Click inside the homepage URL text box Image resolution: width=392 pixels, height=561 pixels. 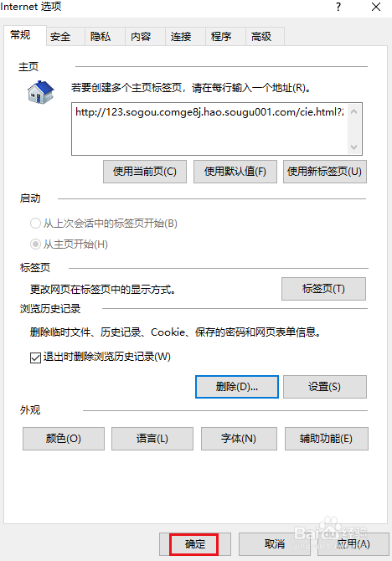[209, 129]
